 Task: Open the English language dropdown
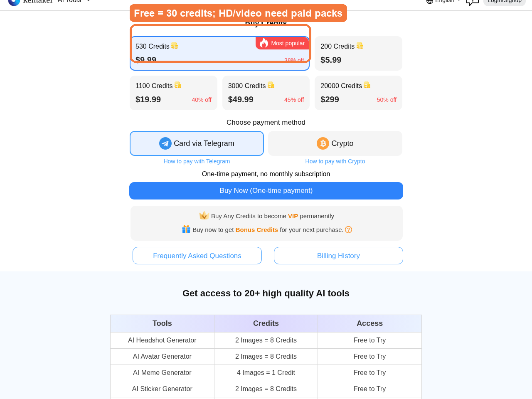pos(443,1)
